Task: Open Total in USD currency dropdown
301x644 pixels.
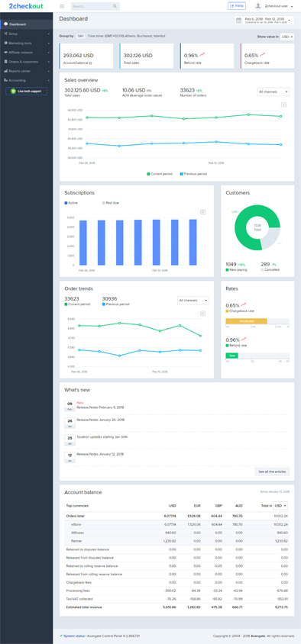Action: [x=280, y=506]
